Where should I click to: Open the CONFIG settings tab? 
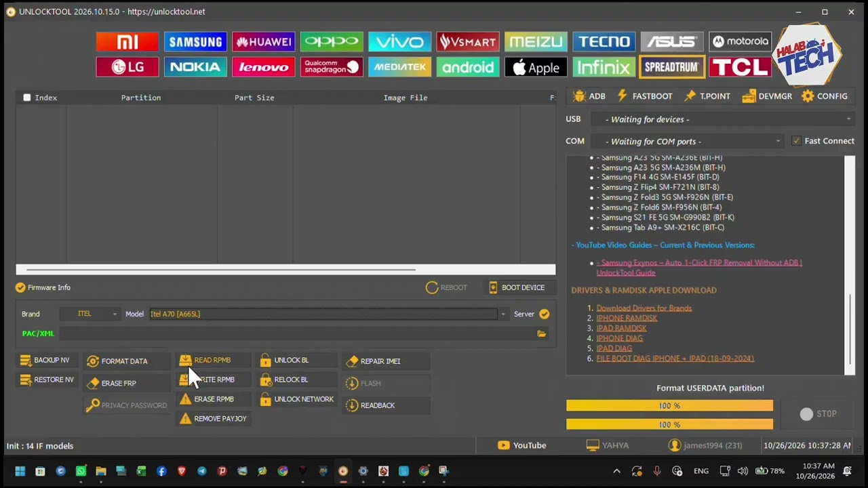coord(824,96)
